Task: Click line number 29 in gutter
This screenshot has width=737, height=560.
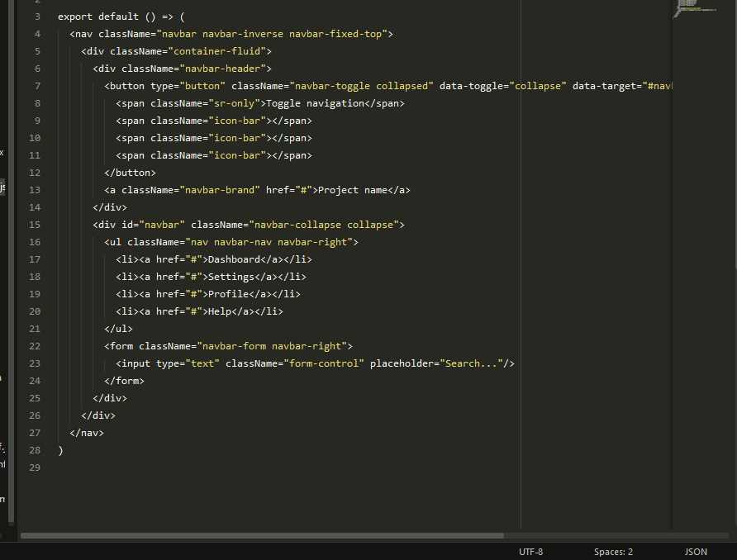Action: click(x=35, y=467)
